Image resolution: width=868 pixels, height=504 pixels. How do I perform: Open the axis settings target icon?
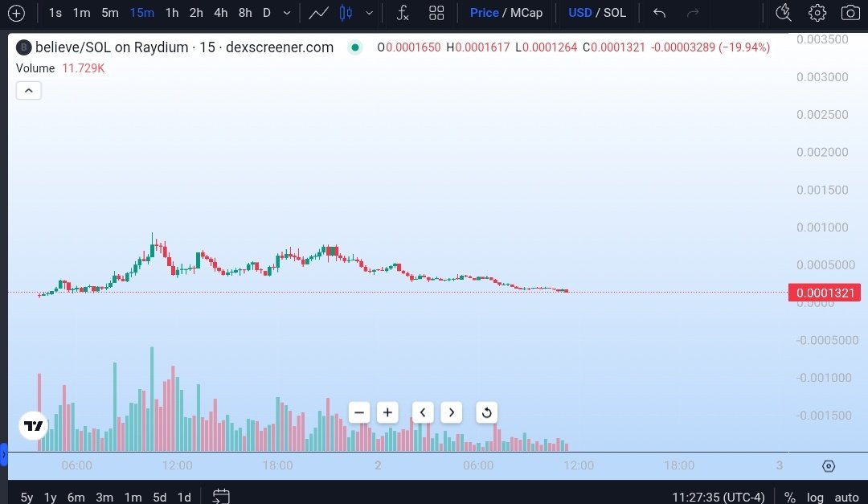828,466
